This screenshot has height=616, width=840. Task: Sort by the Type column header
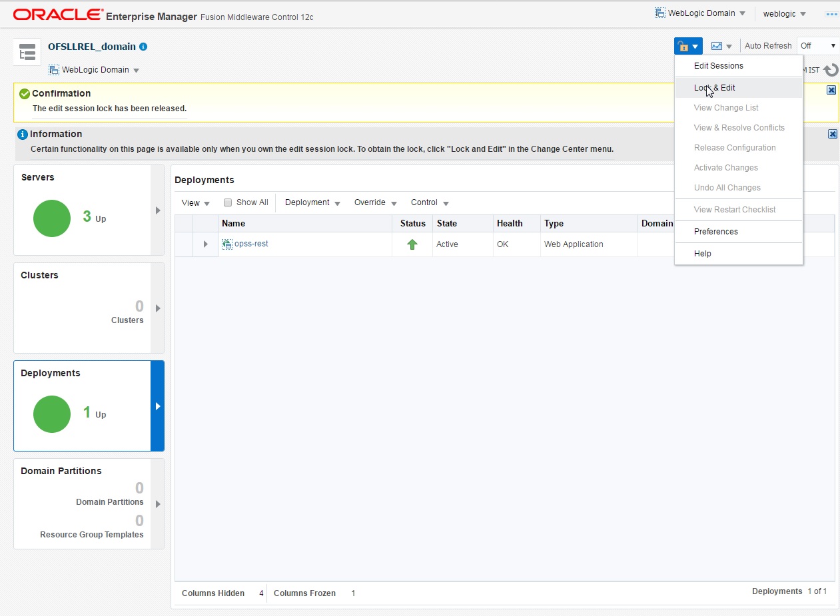[x=589, y=224]
